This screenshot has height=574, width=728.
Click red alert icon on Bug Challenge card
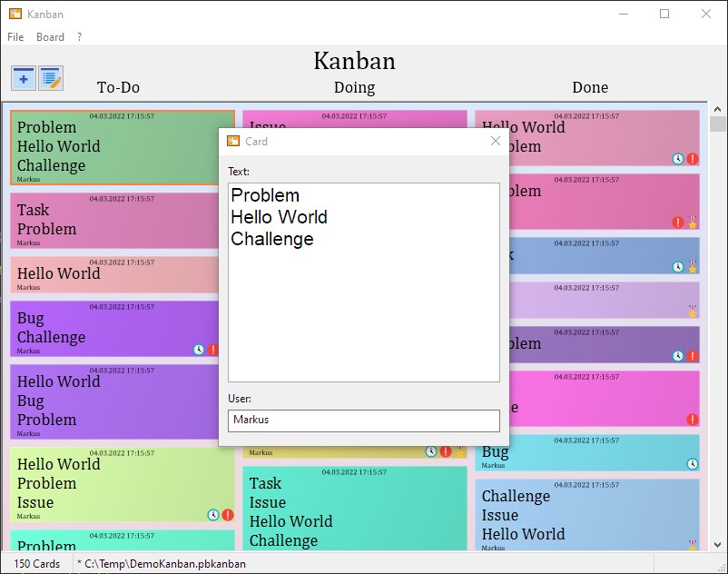pyautogui.click(x=212, y=350)
